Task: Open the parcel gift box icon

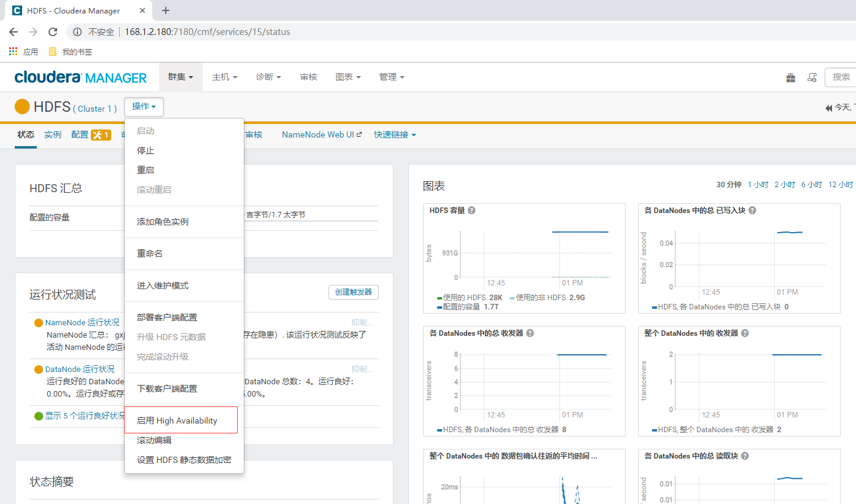Action: [x=791, y=77]
